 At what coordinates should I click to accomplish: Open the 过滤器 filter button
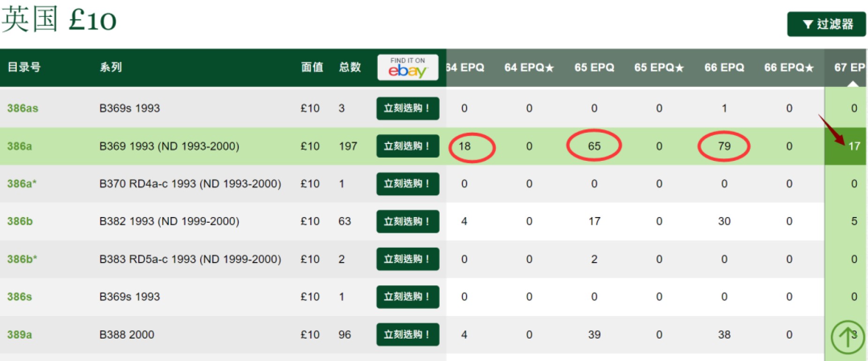[x=826, y=24]
